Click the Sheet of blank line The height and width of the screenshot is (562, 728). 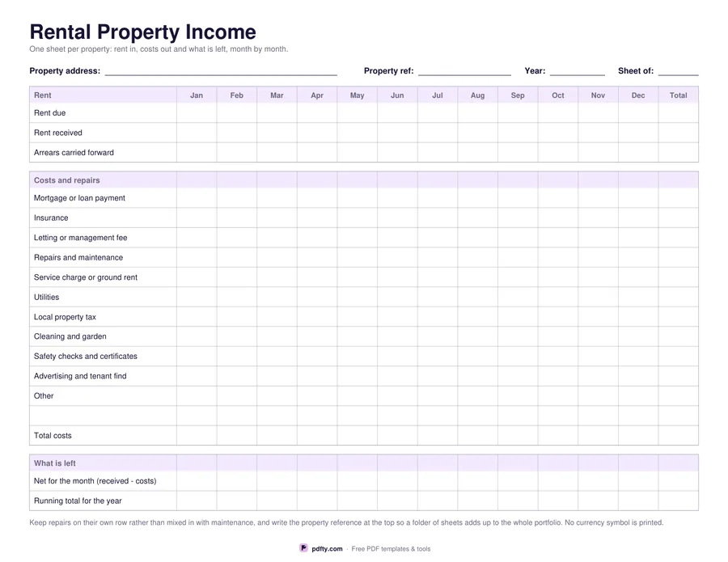click(x=678, y=71)
